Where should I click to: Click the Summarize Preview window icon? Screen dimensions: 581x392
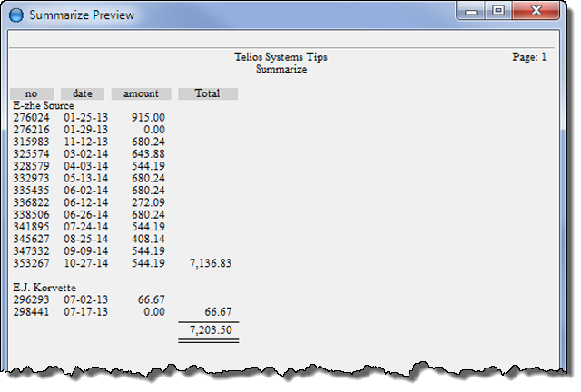17,15
